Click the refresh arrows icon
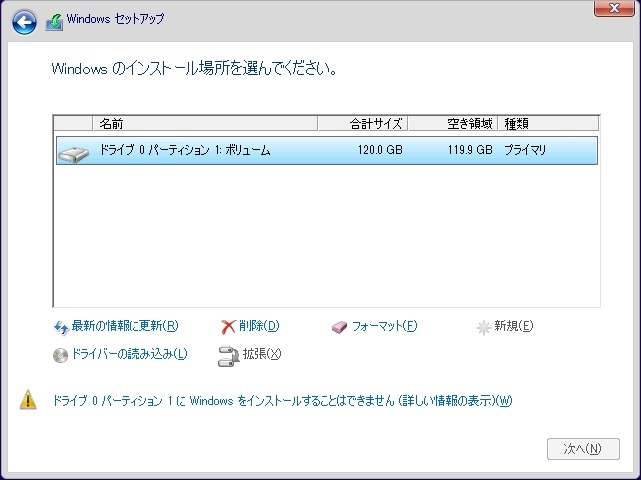 [61, 327]
